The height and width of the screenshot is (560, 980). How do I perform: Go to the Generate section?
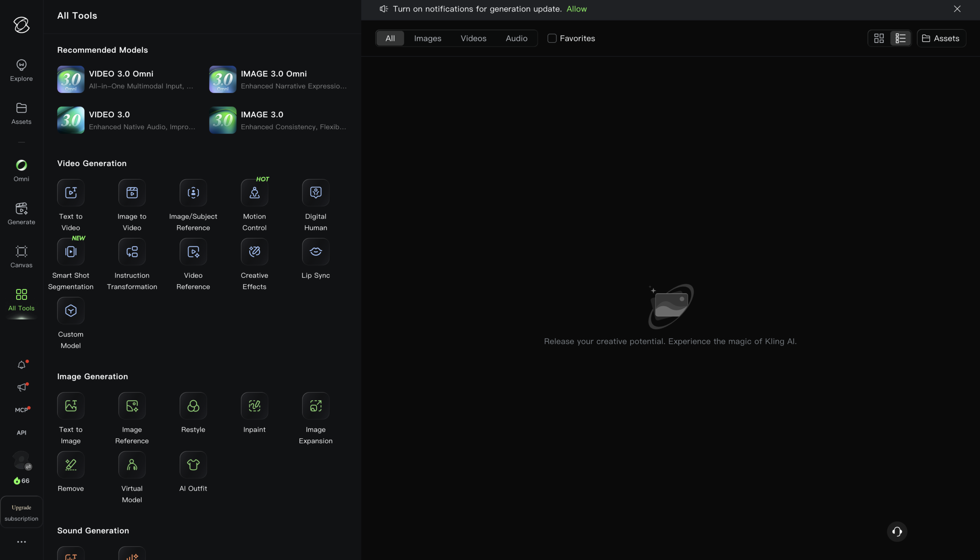[21, 214]
